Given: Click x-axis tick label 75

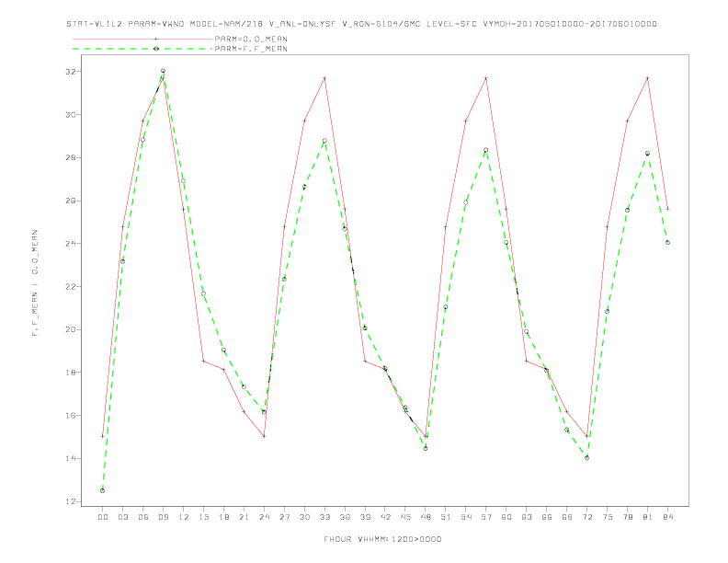Looking at the screenshot, I should [x=608, y=517].
